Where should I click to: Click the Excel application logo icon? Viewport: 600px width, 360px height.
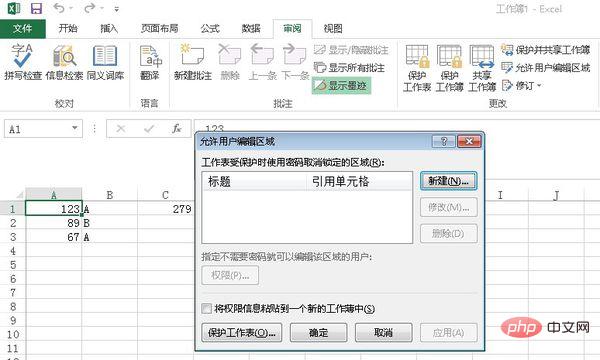tap(14, 8)
